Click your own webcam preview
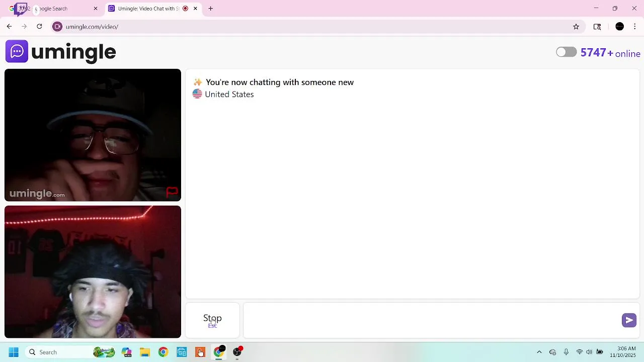The width and height of the screenshot is (644, 362). tap(93, 271)
